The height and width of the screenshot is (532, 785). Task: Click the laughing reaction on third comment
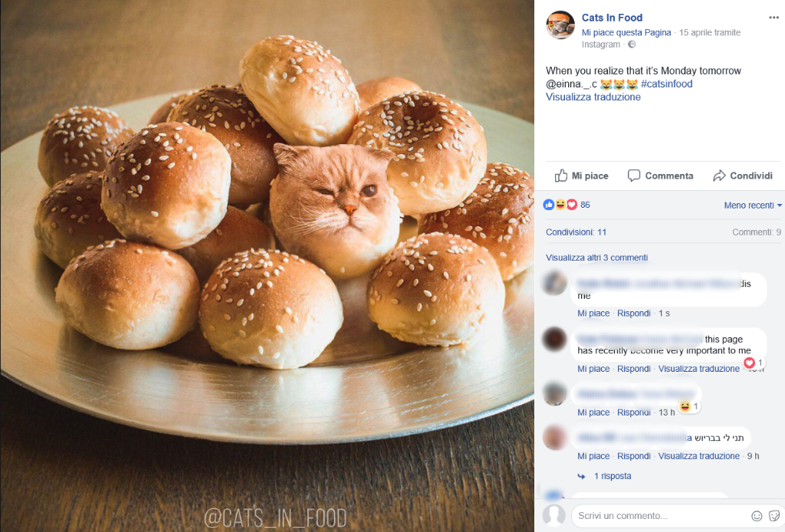pyautogui.click(x=685, y=406)
